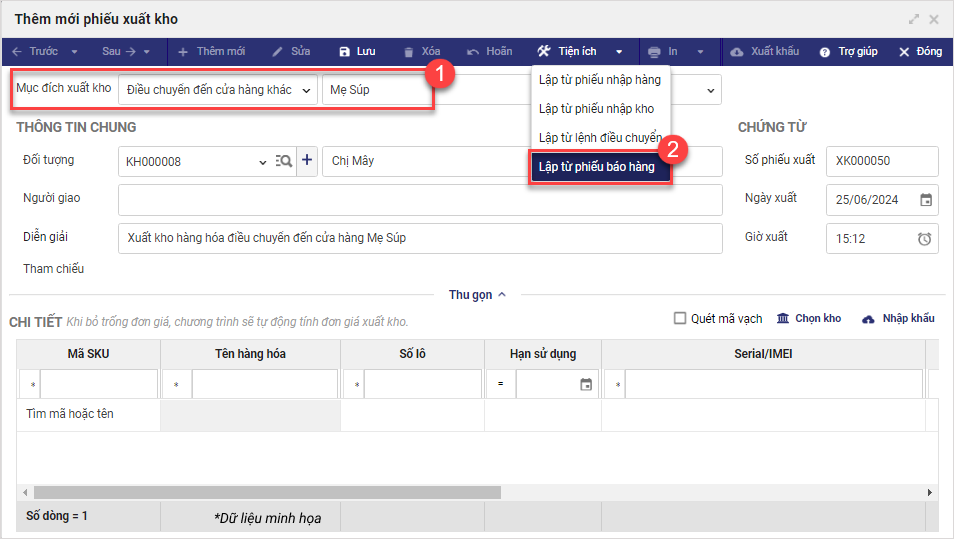
Task: Click the Chị Mây name field
Action: [x=426, y=161]
